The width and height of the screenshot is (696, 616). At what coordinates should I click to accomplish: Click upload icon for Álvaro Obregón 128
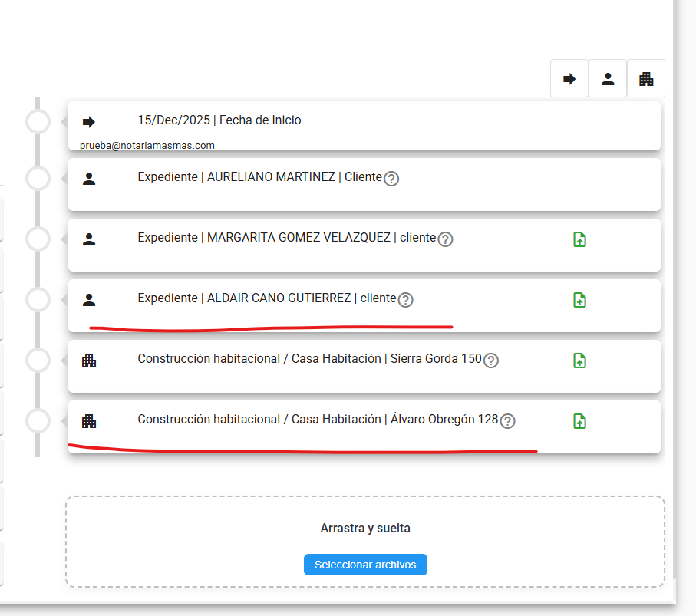click(x=580, y=421)
